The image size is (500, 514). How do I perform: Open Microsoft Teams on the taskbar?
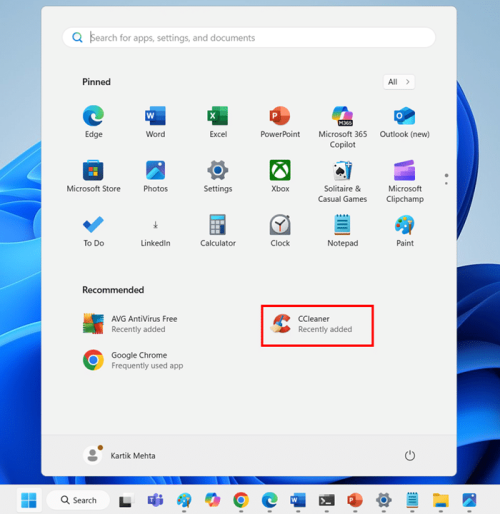[x=155, y=500]
